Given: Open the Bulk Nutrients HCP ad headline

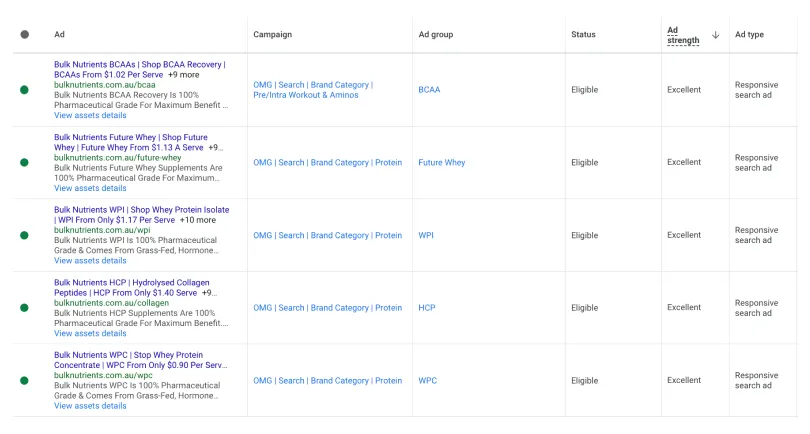Looking at the screenshot, I should point(132,288).
